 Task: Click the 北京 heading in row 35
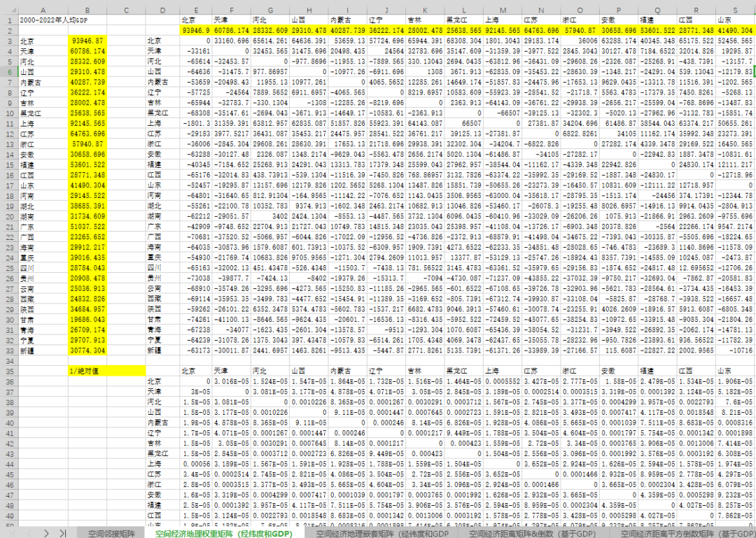pos(195,371)
